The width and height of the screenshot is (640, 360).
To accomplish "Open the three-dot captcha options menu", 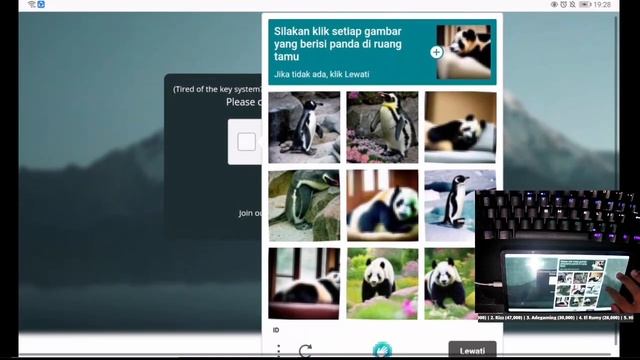I will (278, 351).
